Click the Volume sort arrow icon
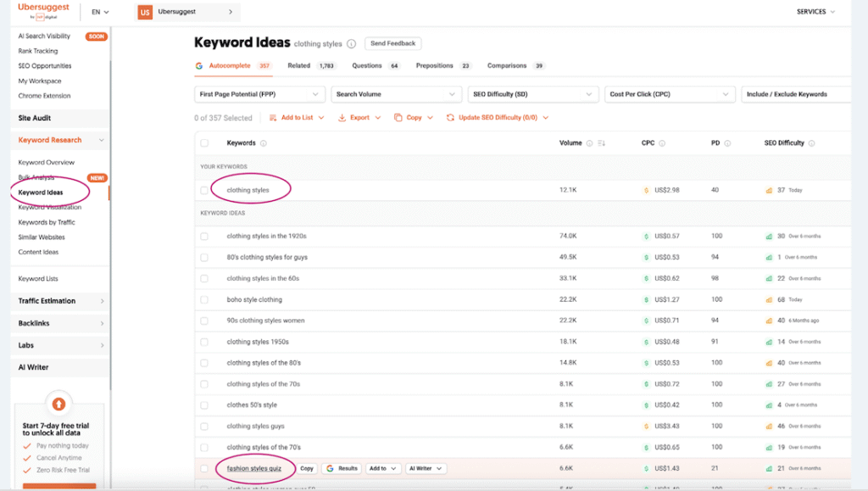Screen dimensions: 868x491 click(x=602, y=143)
